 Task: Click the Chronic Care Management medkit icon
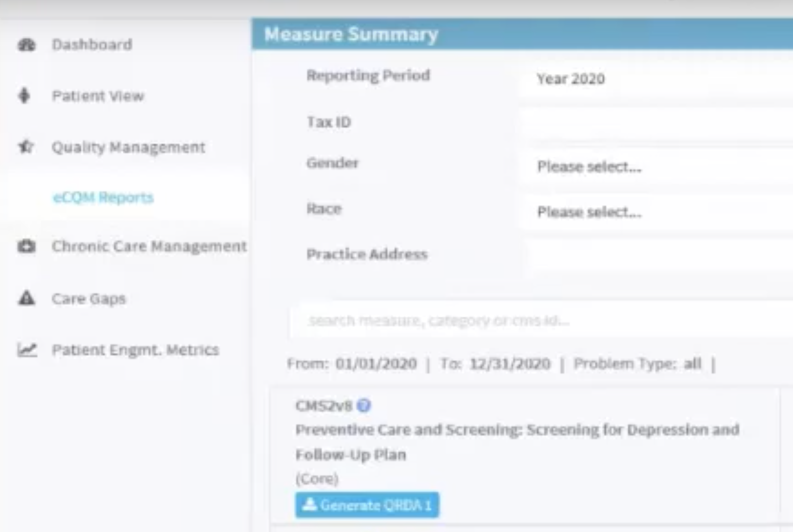(26, 246)
